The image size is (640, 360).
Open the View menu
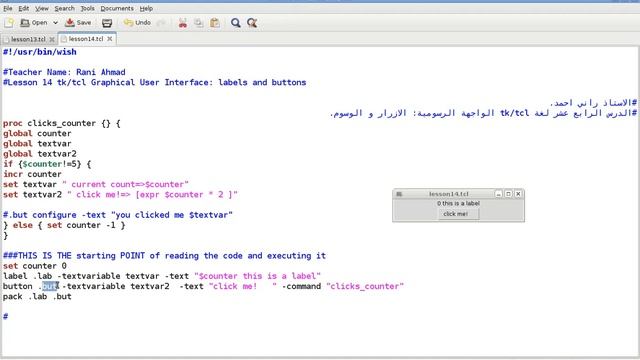click(42, 8)
